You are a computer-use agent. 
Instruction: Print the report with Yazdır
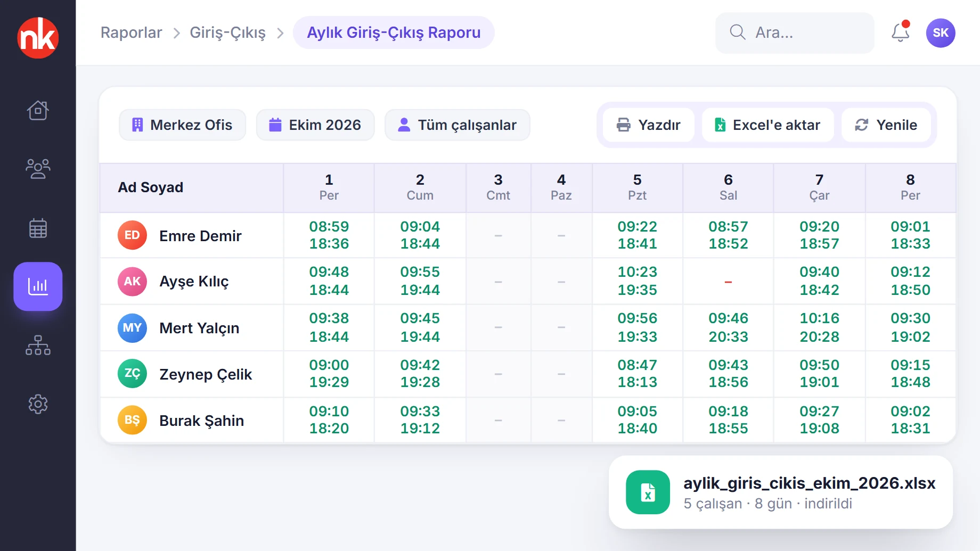649,125
